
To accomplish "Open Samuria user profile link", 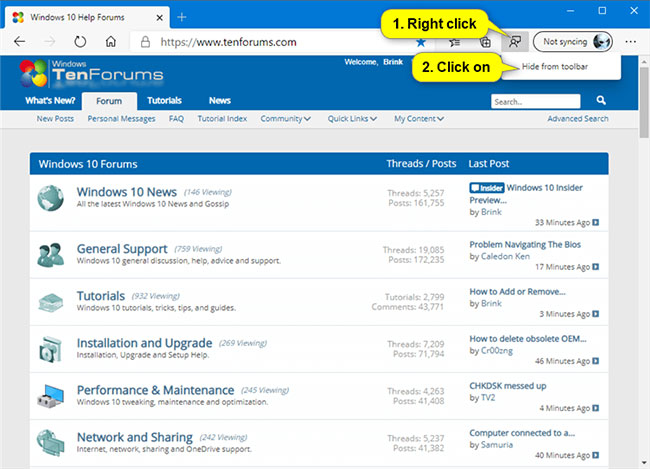I will coord(497,445).
